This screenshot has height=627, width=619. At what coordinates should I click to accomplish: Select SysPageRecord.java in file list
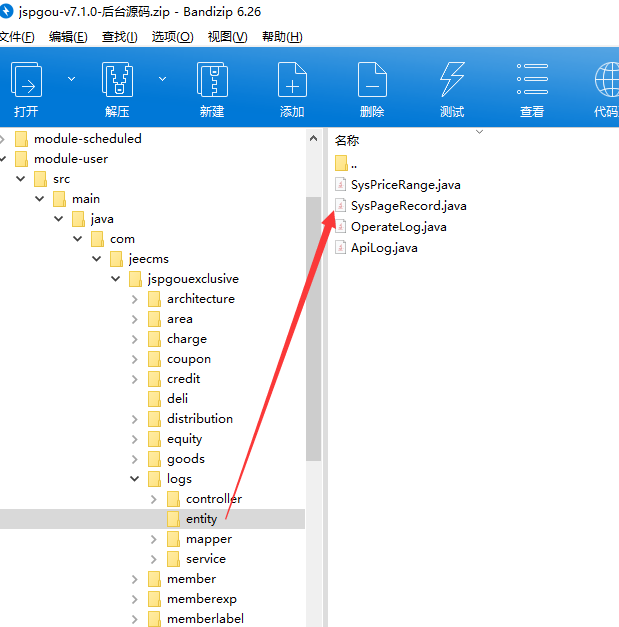(x=408, y=206)
